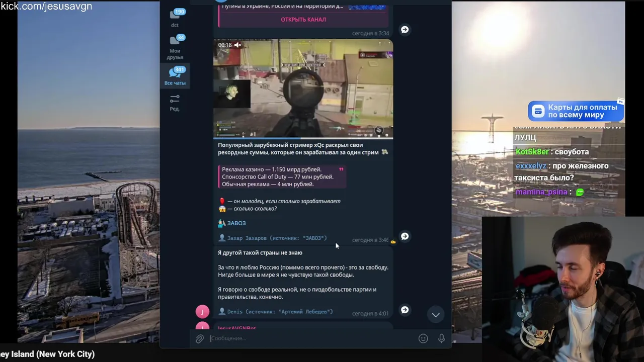The width and height of the screenshot is (644, 362).
Task: Forward the xQc streamer post
Action: click(405, 236)
